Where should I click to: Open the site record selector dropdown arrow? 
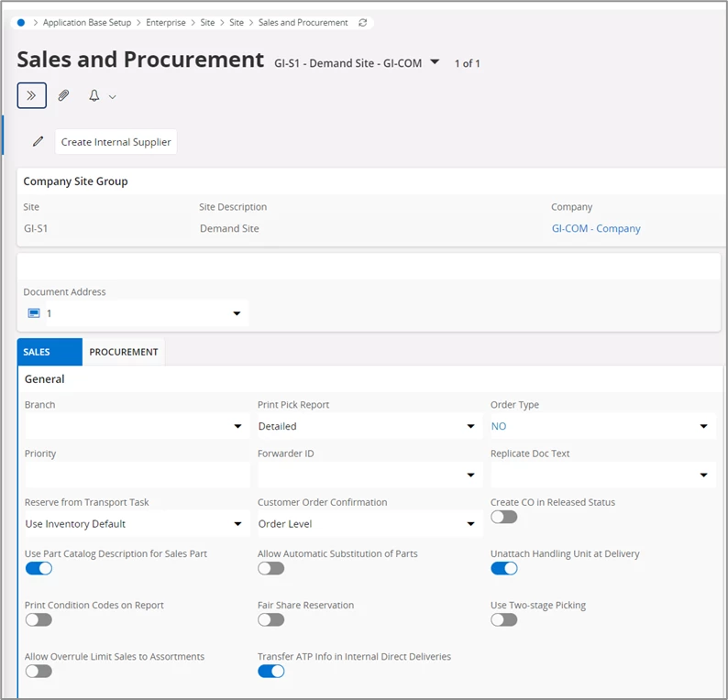(x=435, y=62)
